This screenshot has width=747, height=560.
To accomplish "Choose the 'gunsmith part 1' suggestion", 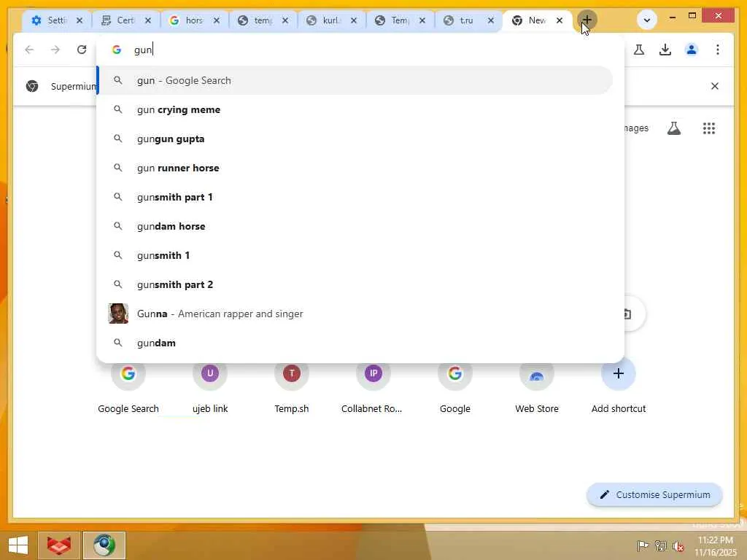I will pyautogui.click(x=355, y=197).
